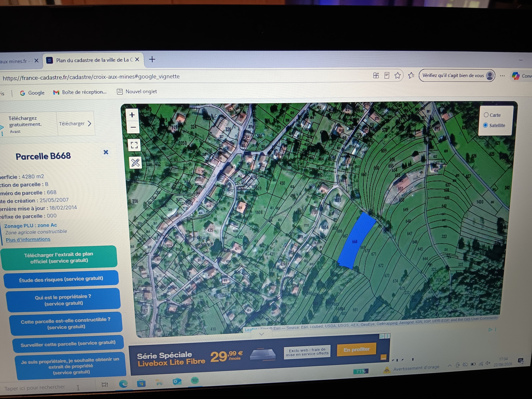Screen dimensions: 532x399
Task: Toggle fullscreen view of the map
Action: (134, 145)
